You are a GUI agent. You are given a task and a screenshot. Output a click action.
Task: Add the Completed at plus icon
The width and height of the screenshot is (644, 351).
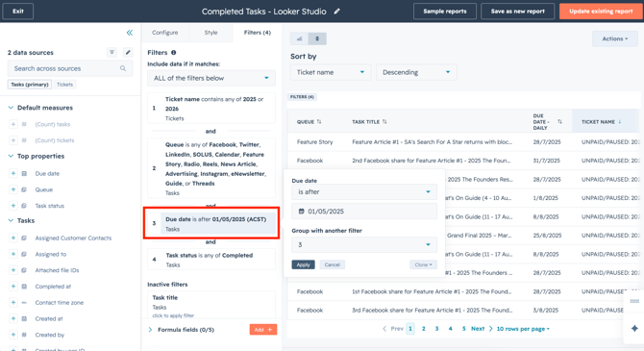[x=13, y=286]
